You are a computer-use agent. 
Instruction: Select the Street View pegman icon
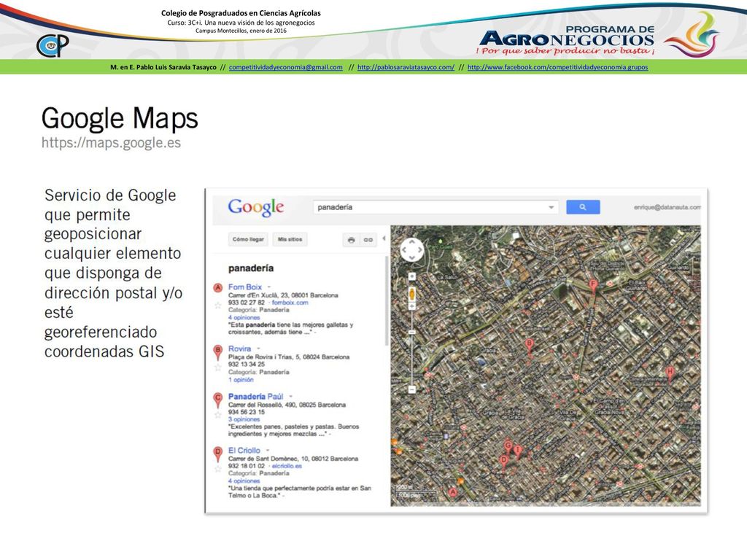click(x=411, y=294)
